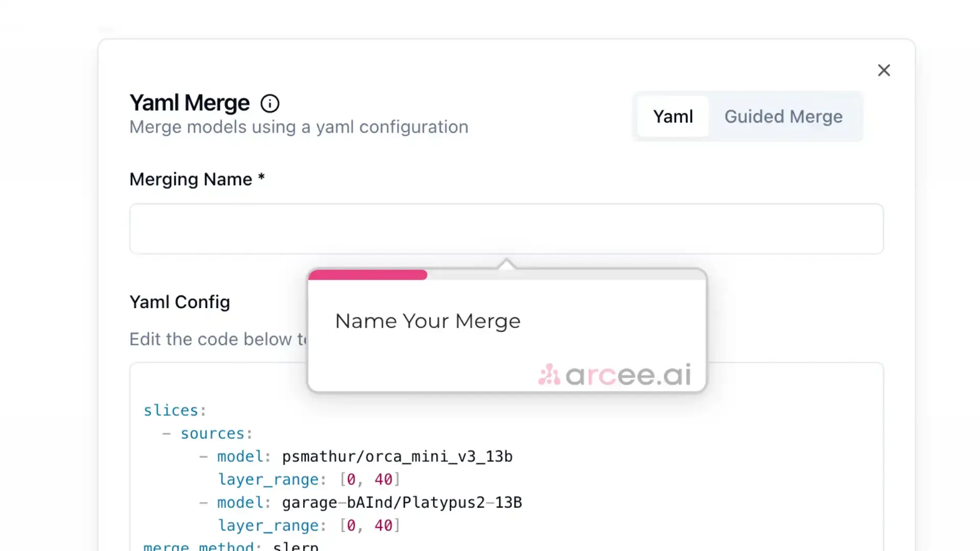Click 'Name Your Merge' tooltip text

click(x=428, y=321)
